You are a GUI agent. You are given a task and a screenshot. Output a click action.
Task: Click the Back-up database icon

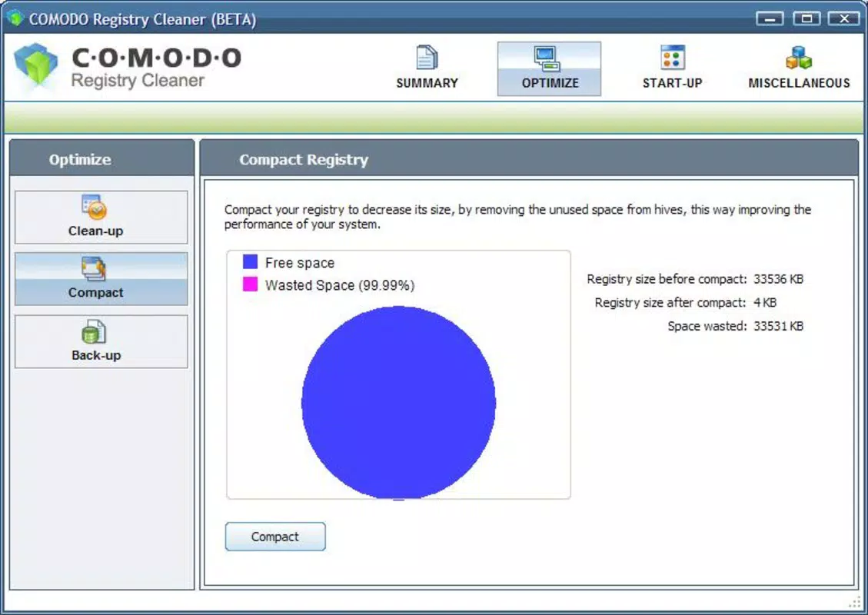pos(94,331)
